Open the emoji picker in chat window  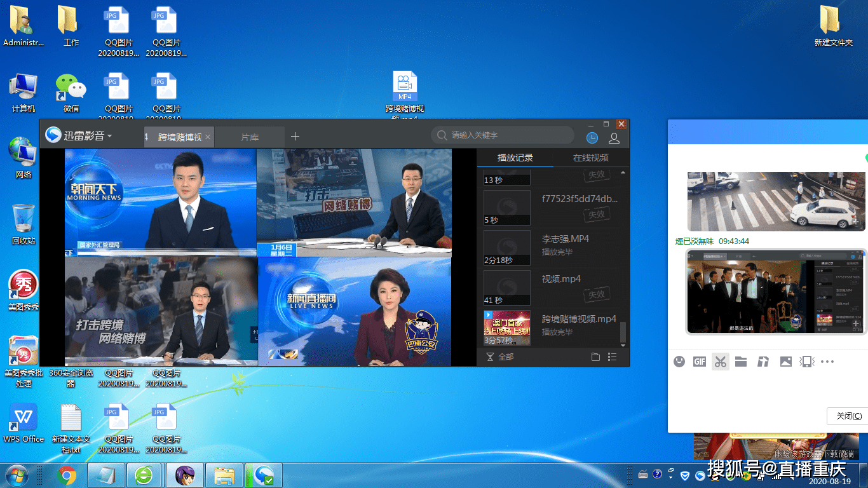(679, 362)
